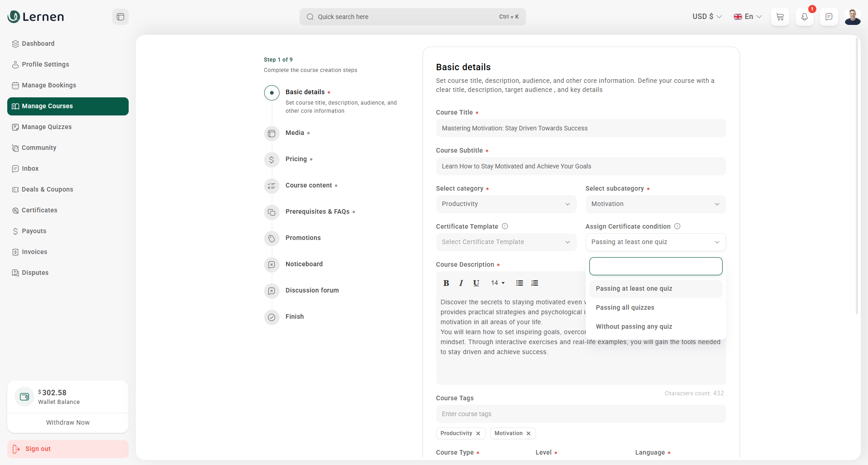Click Withdraw Now button
The height and width of the screenshot is (465, 868).
point(68,422)
